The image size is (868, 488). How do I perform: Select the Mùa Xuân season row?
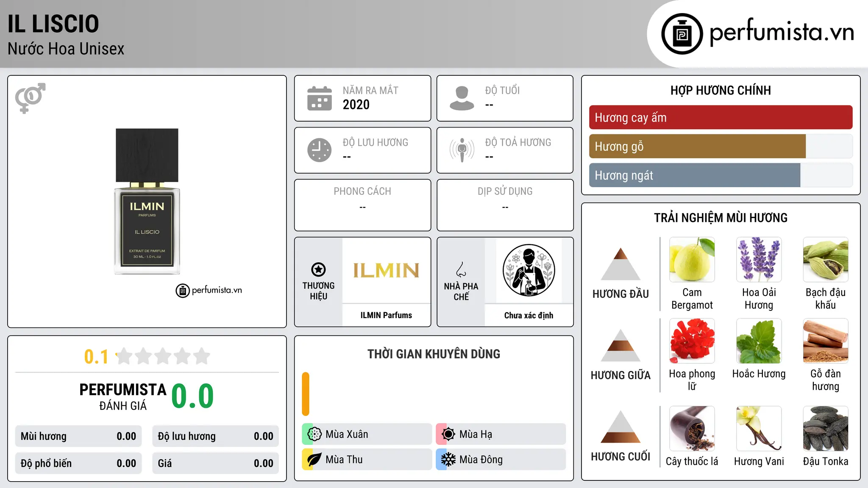pos(367,434)
